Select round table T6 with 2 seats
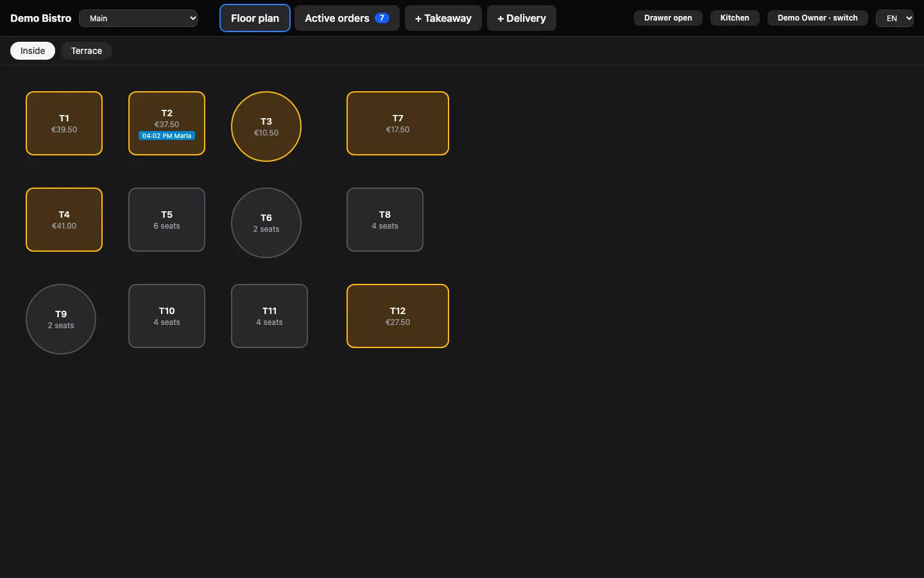Image resolution: width=924 pixels, height=578 pixels. 266,223
